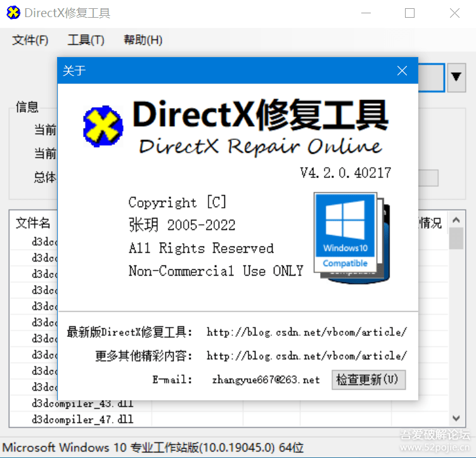Maximize the DirectX修复工具 window

pos(409,13)
